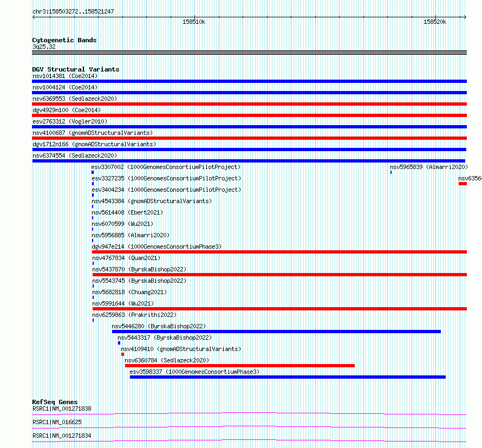Click the gray 3q25.32 cytogenetic band bar
The width and height of the screenshot is (482, 448).
coord(249,53)
